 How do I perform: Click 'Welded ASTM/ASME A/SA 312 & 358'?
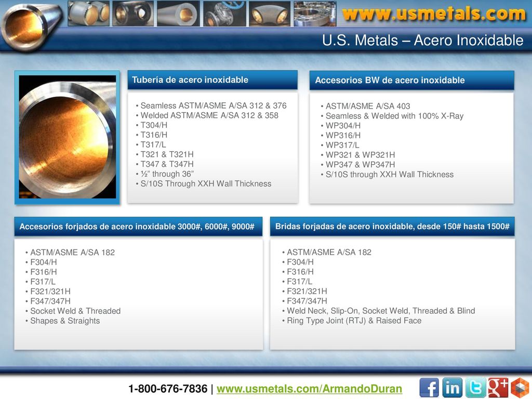[209, 115]
